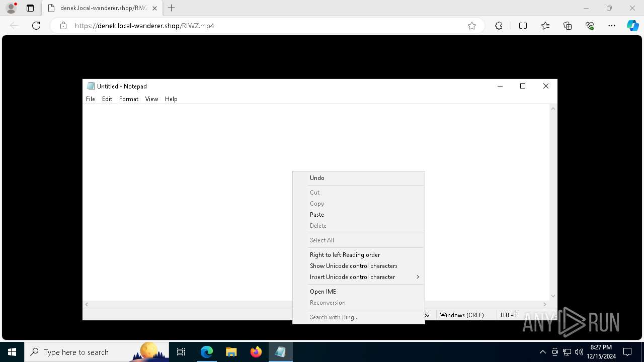This screenshot has width=644, height=362.
Task: Click the Edge profile avatar icon
Action: pos(11,8)
